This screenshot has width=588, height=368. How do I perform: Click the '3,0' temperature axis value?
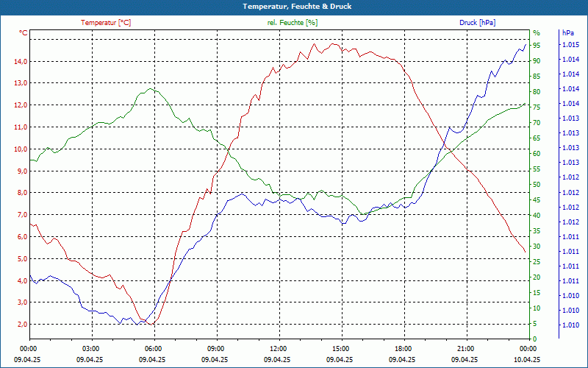tap(22, 302)
